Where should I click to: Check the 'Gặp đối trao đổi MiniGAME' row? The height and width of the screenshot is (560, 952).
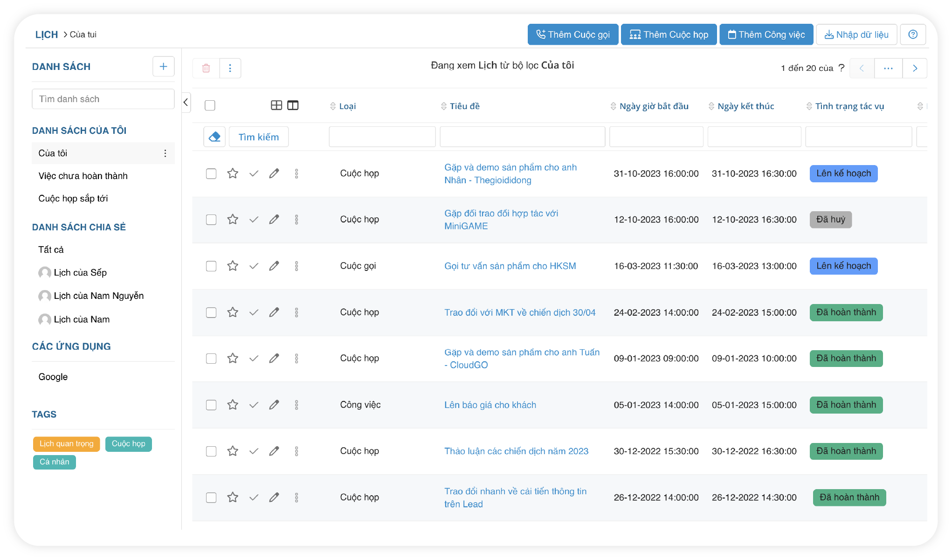click(211, 220)
